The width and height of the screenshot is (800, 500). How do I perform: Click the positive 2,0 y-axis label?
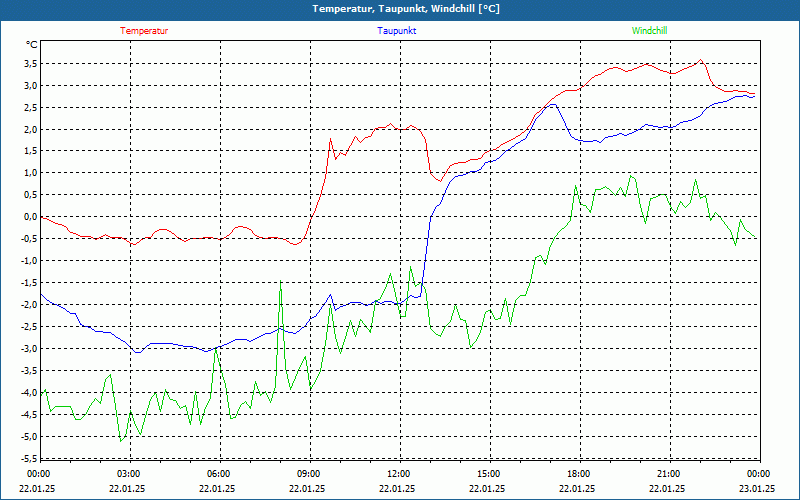coord(30,130)
